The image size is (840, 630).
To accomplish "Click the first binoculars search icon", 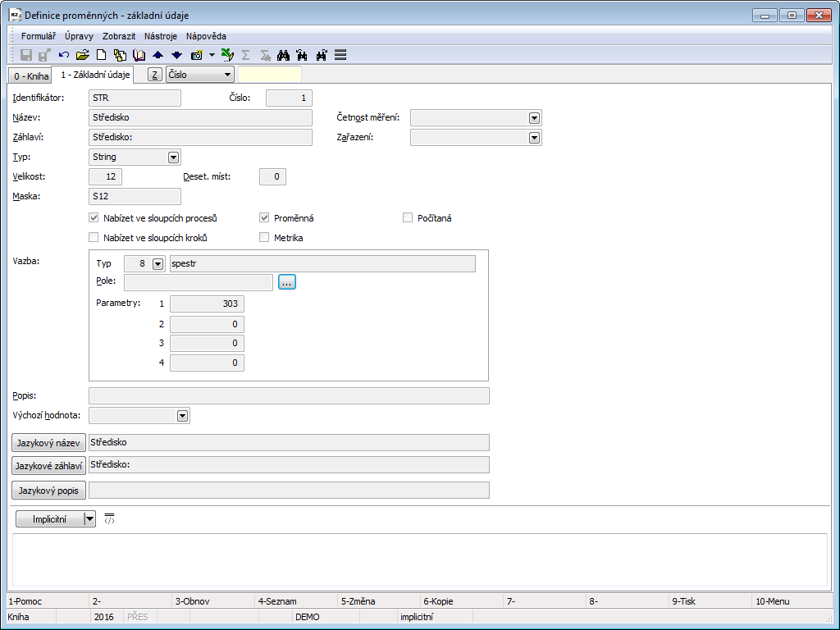I will point(284,55).
